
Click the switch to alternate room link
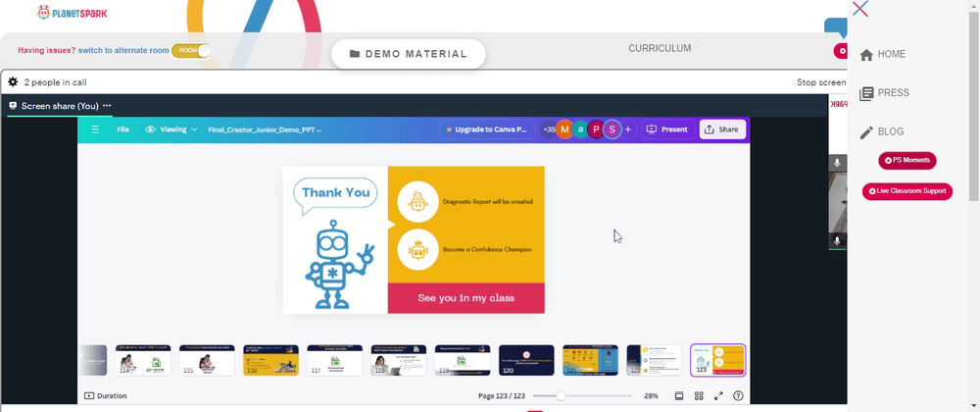pyautogui.click(x=123, y=51)
